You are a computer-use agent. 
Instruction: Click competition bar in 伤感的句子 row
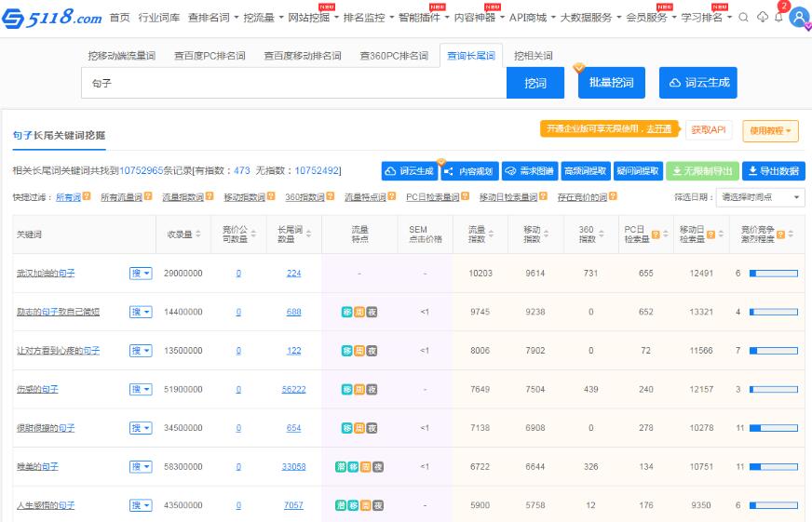click(x=773, y=389)
